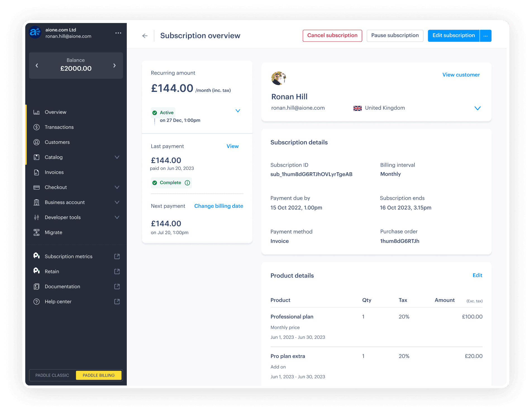Open Retain external link icon
Image resolution: width=532 pixels, height=413 pixels.
pos(117,271)
